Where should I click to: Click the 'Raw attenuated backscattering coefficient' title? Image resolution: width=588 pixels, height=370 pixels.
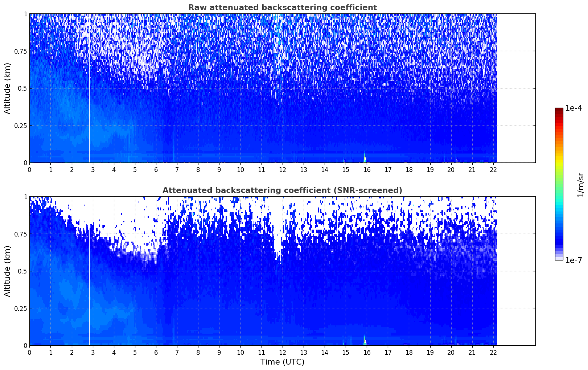[x=282, y=8]
